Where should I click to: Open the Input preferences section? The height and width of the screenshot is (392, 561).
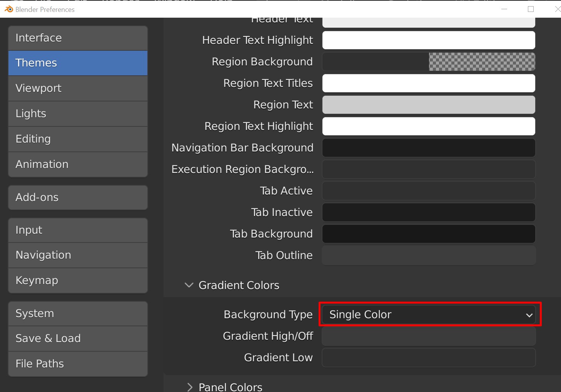tap(78, 230)
